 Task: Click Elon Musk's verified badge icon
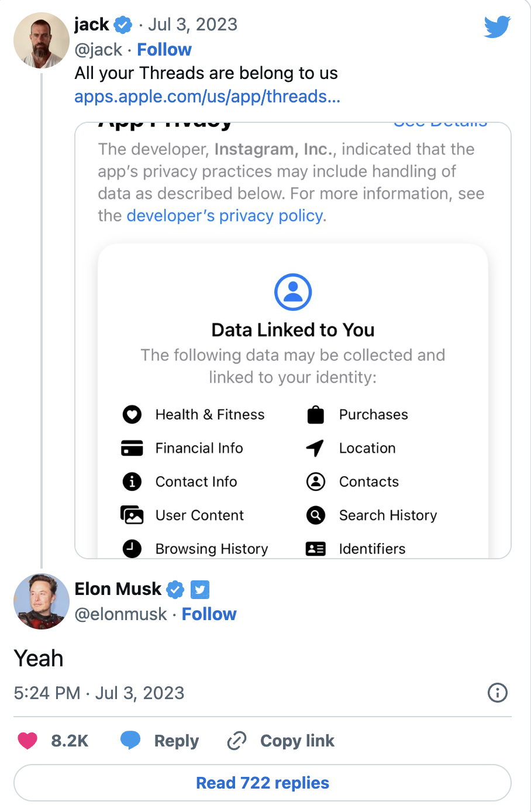175,589
